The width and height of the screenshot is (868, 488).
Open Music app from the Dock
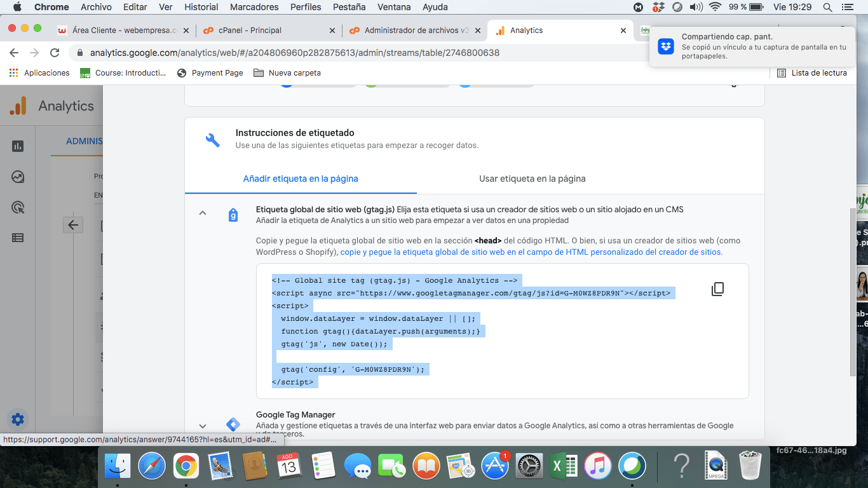(x=597, y=467)
